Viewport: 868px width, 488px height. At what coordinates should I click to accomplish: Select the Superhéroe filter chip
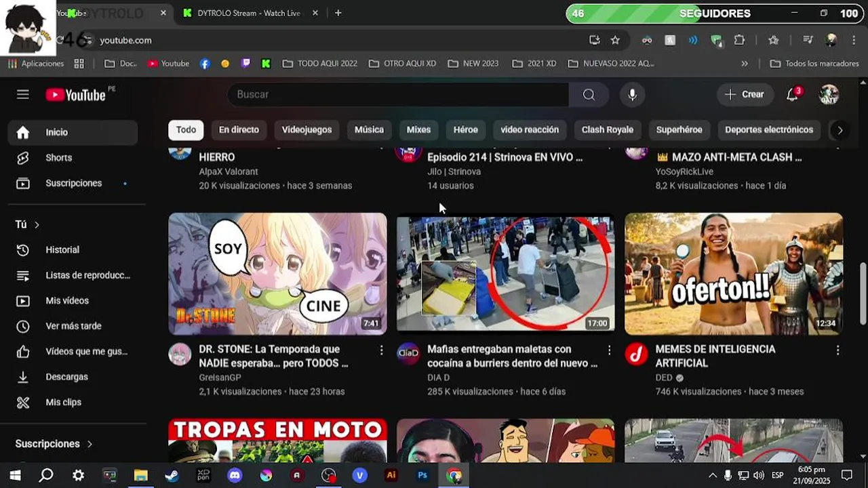pos(679,130)
